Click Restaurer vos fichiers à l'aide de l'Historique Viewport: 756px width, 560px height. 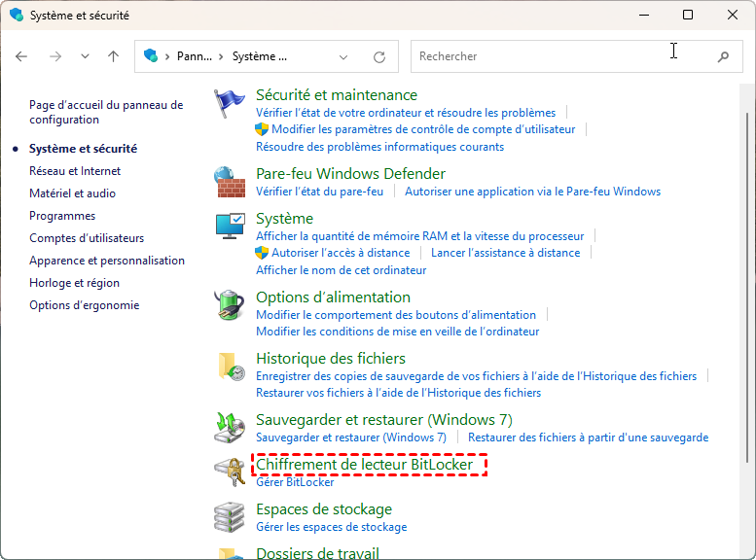tap(398, 393)
